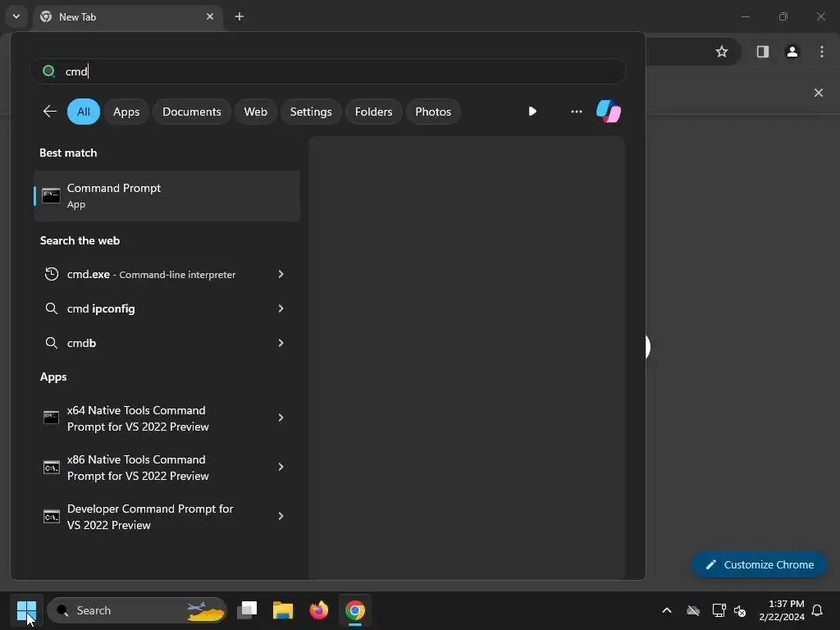Select the Folders filter chip
The height and width of the screenshot is (630, 840).
(x=373, y=112)
